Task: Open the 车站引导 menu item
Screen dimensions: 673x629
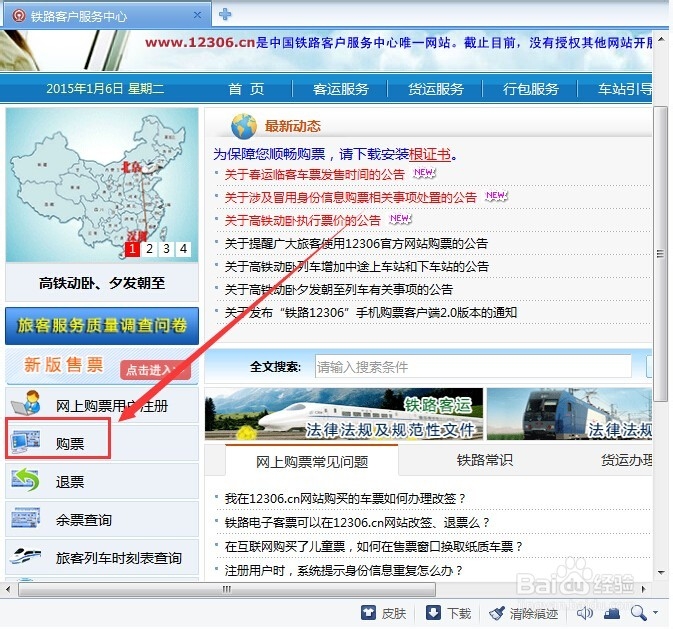Action: pos(625,89)
